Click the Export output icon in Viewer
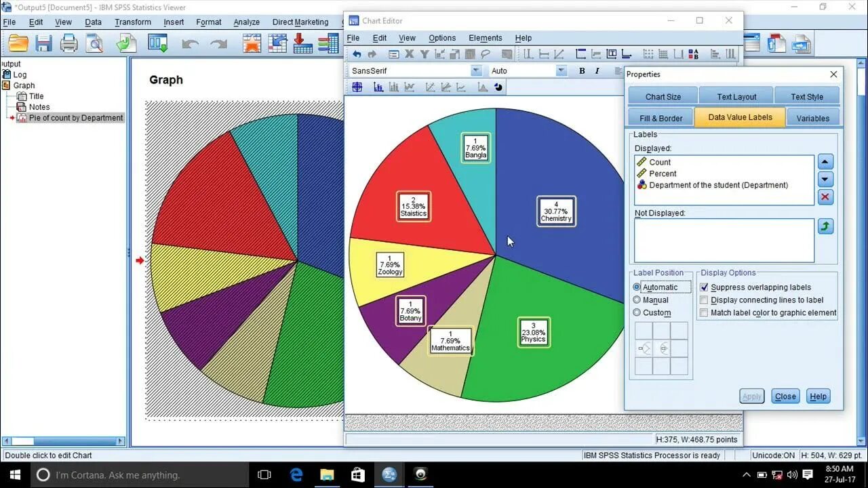The height and width of the screenshot is (488, 868). click(126, 44)
